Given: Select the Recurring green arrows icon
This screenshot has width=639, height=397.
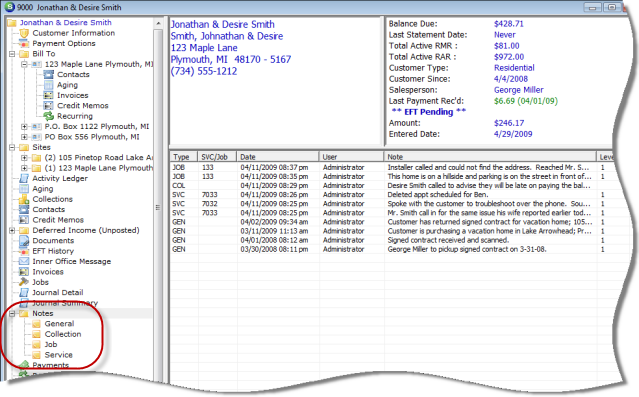Looking at the screenshot, I should tap(48, 116).
